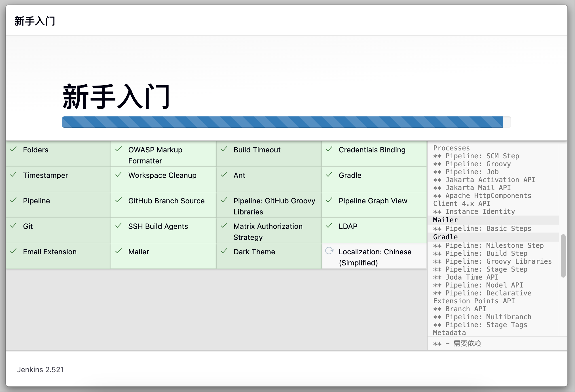The image size is (575, 392).
Task: Select the GitHub Branch Source plugin cell
Action: [166, 201]
